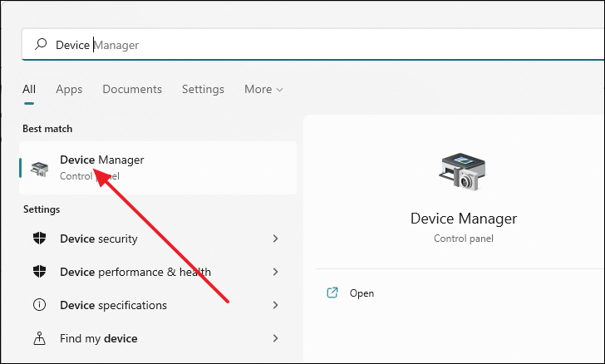Click inside the search text field
This screenshot has width=605, height=364.
pos(328,45)
